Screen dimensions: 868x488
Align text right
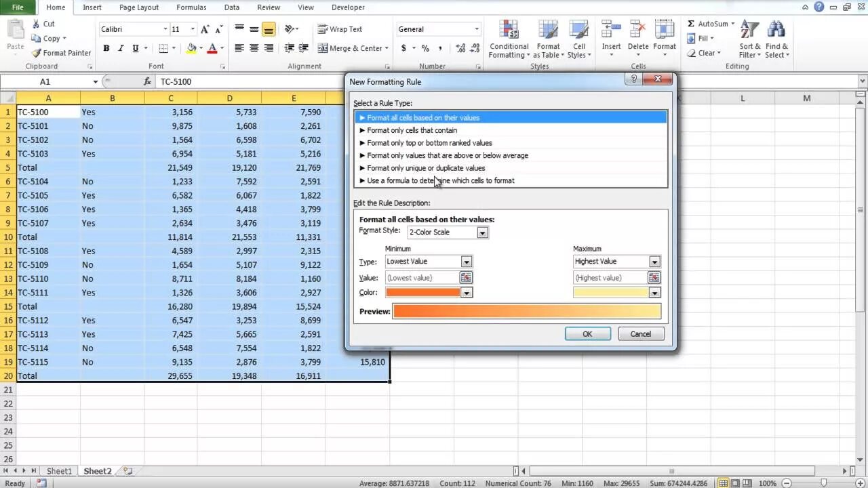pyautogui.click(x=269, y=48)
